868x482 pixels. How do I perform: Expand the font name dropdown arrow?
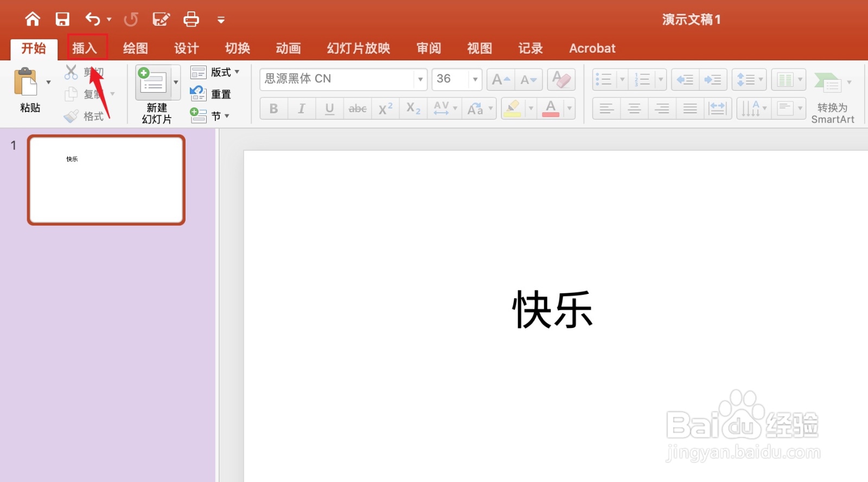tap(420, 79)
